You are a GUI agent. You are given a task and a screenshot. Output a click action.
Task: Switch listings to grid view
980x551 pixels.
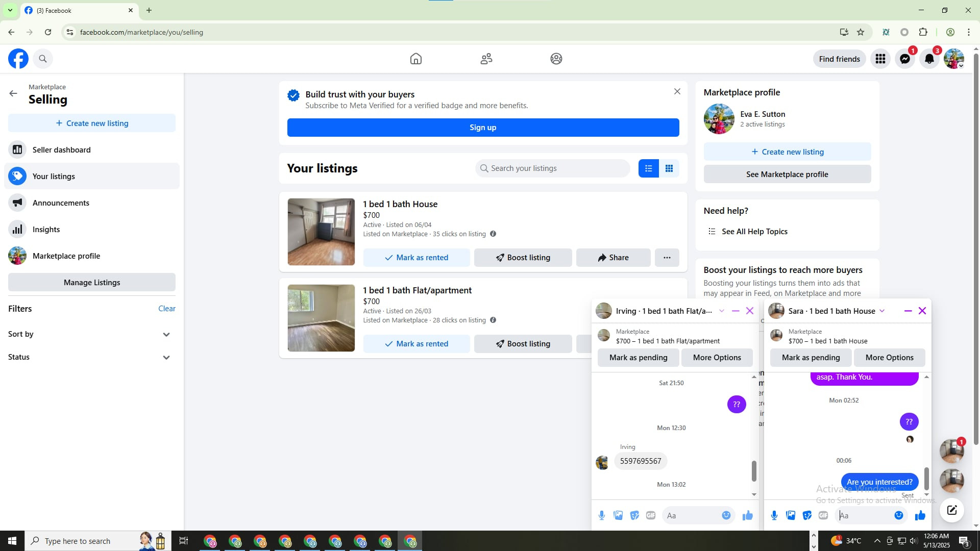(669, 168)
